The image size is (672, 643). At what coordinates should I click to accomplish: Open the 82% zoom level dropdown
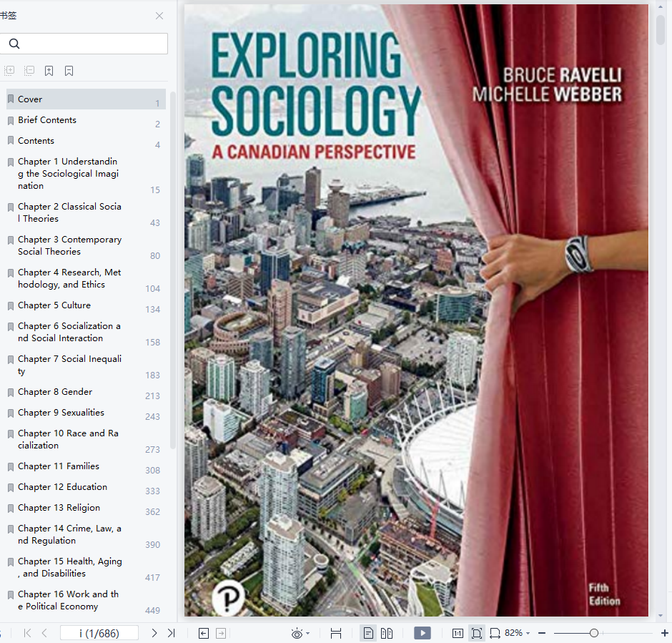518,633
